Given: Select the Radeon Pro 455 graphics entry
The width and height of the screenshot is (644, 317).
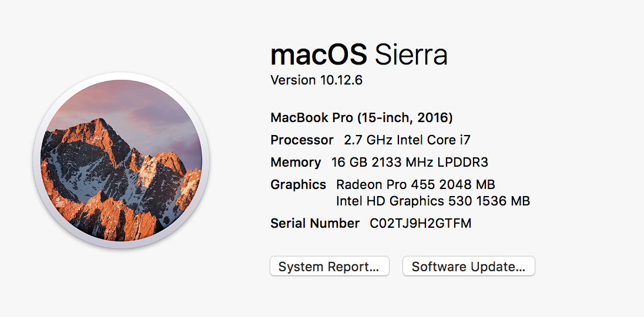Looking at the screenshot, I should pyautogui.click(x=415, y=185).
